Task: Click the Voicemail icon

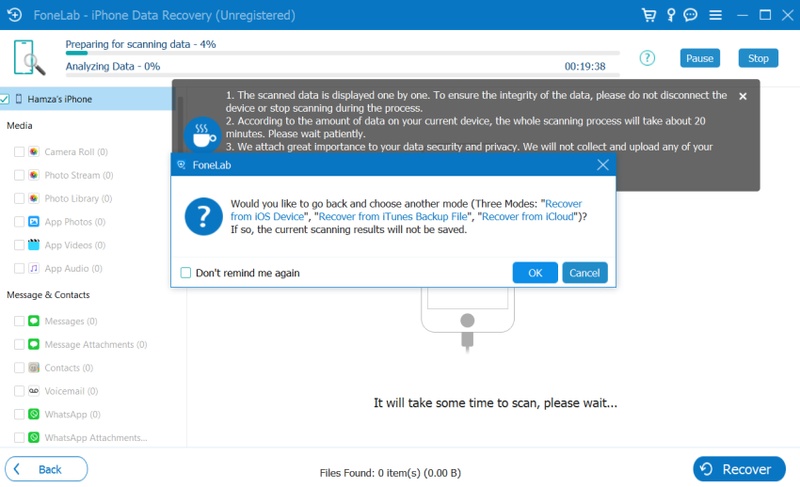Action: pos(34,391)
